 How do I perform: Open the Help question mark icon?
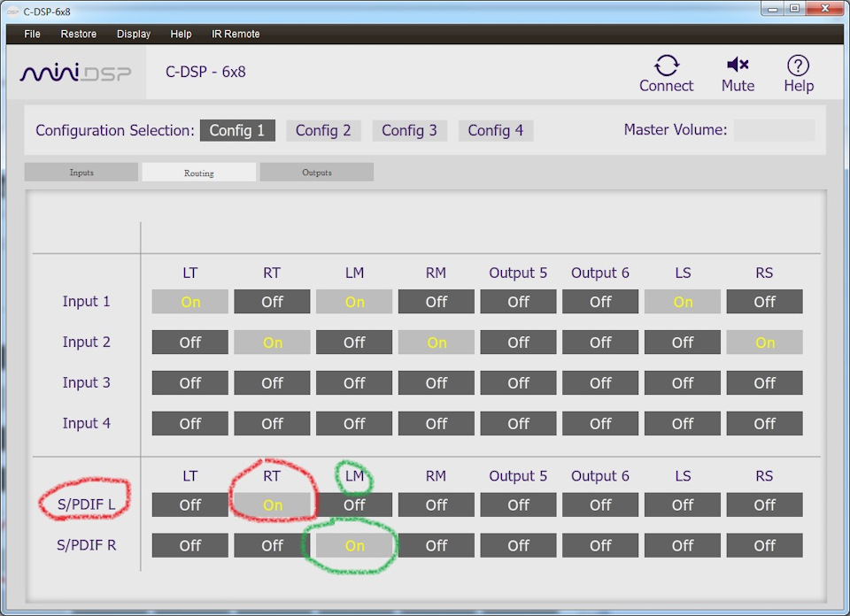point(798,65)
